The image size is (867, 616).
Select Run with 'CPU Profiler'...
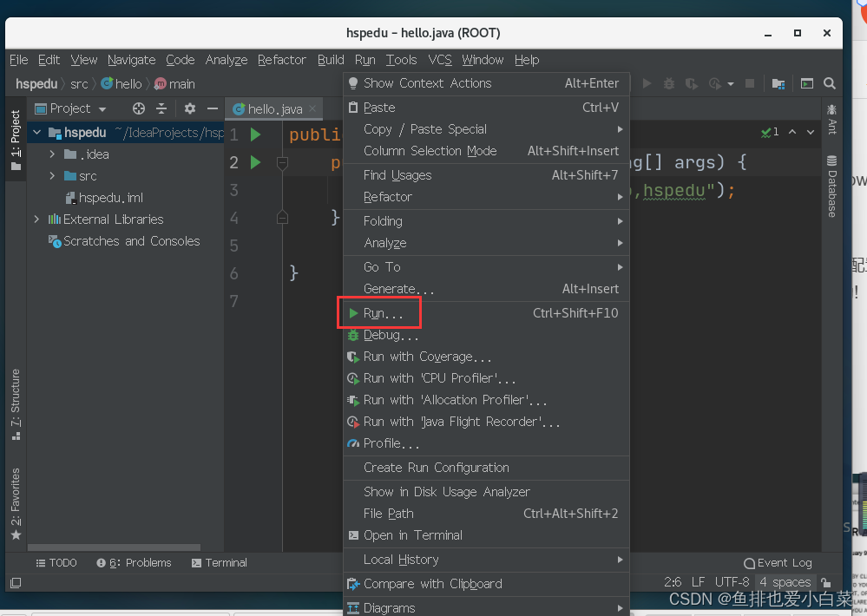tap(486, 378)
